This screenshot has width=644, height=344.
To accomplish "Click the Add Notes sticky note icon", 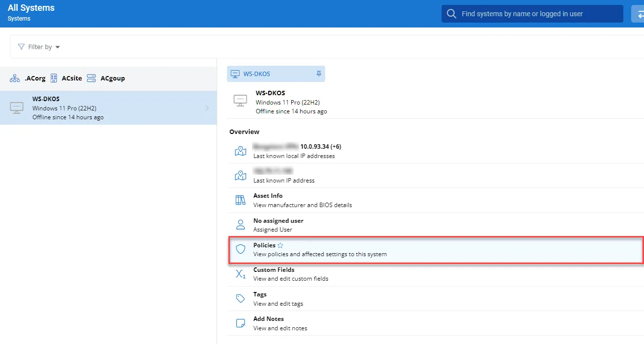I will [240, 323].
